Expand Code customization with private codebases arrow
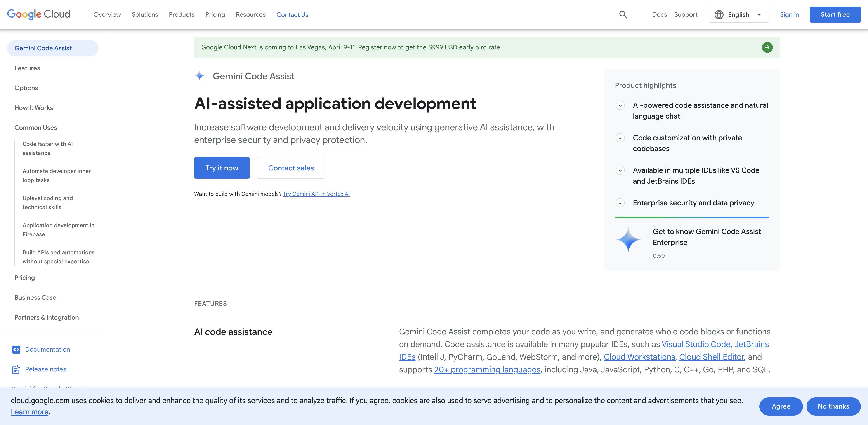The height and width of the screenshot is (425, 868). 620,138
